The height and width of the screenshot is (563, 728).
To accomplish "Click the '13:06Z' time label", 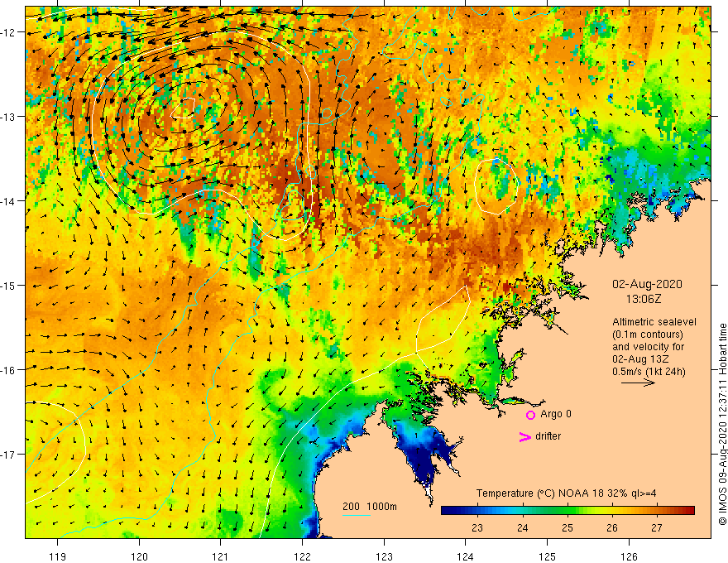I will 644,299.
